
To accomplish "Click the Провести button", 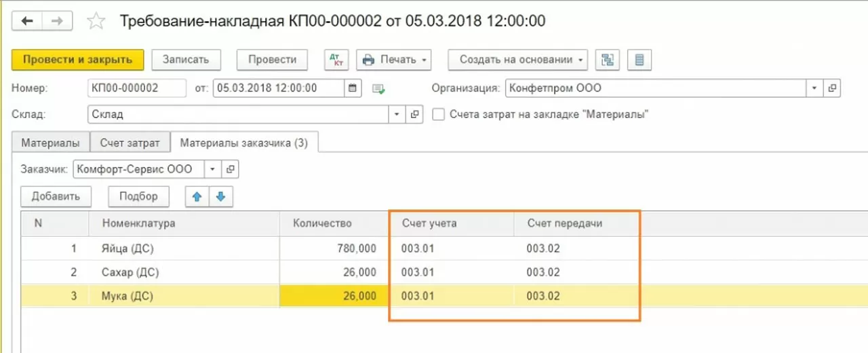I will 272,60.
